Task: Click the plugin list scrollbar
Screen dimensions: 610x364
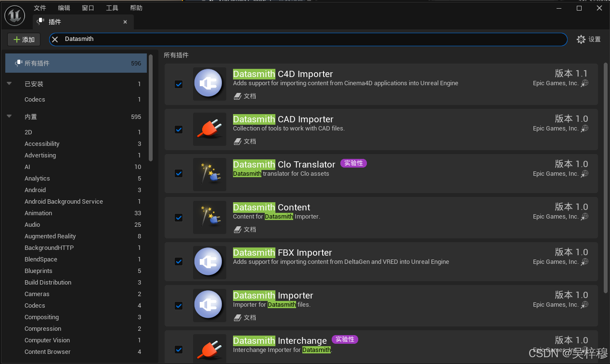Action: pyautogui.click(x=605, y=178)
